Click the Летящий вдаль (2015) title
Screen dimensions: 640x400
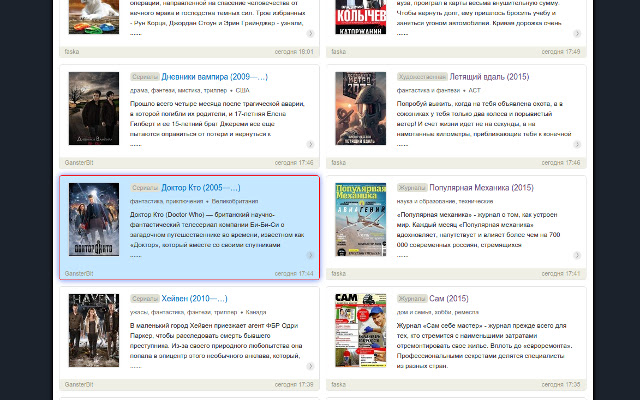[x=489, y=77]
